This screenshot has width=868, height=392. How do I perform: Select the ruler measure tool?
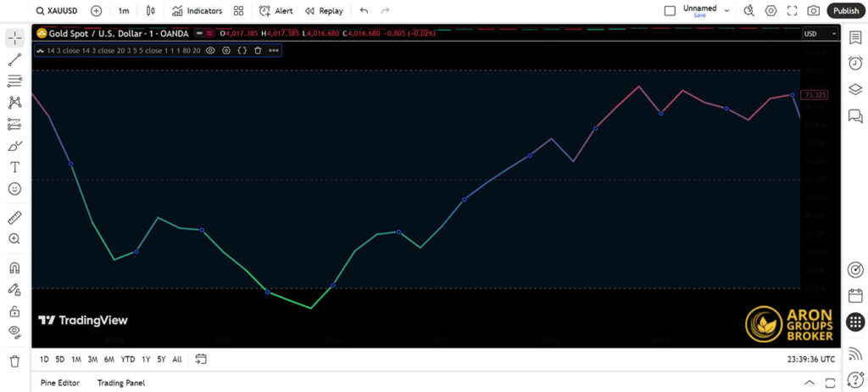14,217
